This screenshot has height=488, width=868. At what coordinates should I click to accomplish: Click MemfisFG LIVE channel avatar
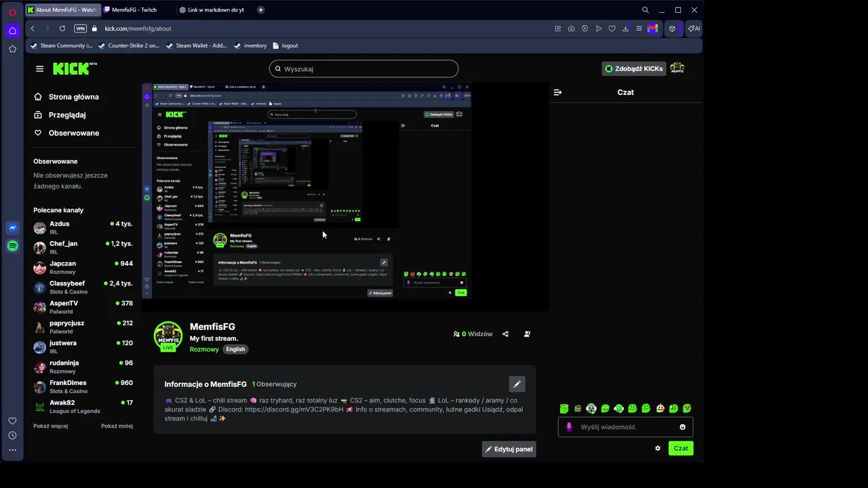click(167, 336)
